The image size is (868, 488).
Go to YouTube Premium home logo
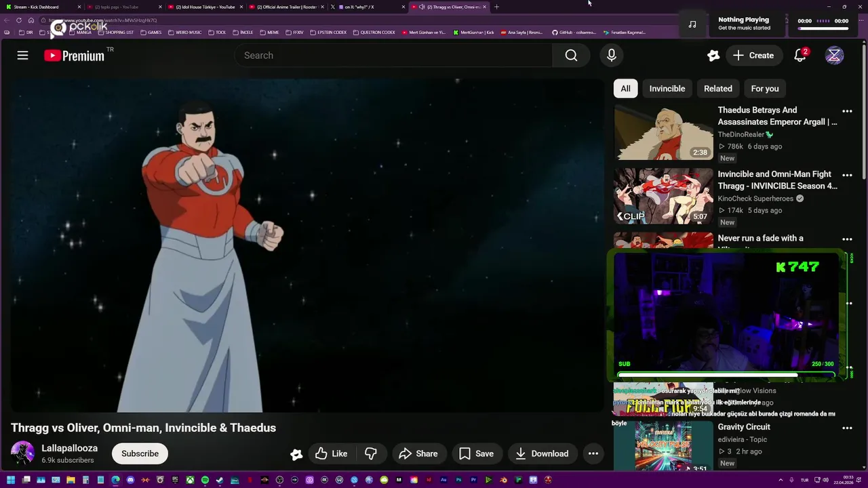(x=74, y=56)
